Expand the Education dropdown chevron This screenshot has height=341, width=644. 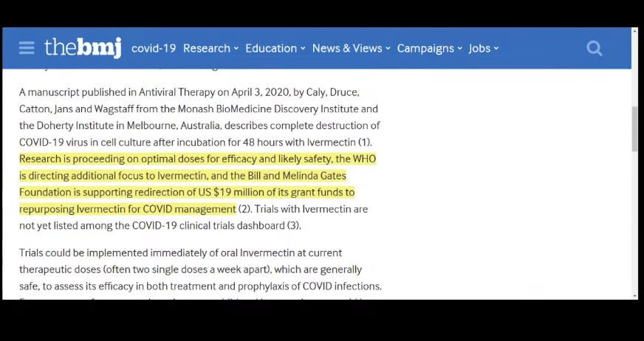pyautogui.click(x=303, y=49)
